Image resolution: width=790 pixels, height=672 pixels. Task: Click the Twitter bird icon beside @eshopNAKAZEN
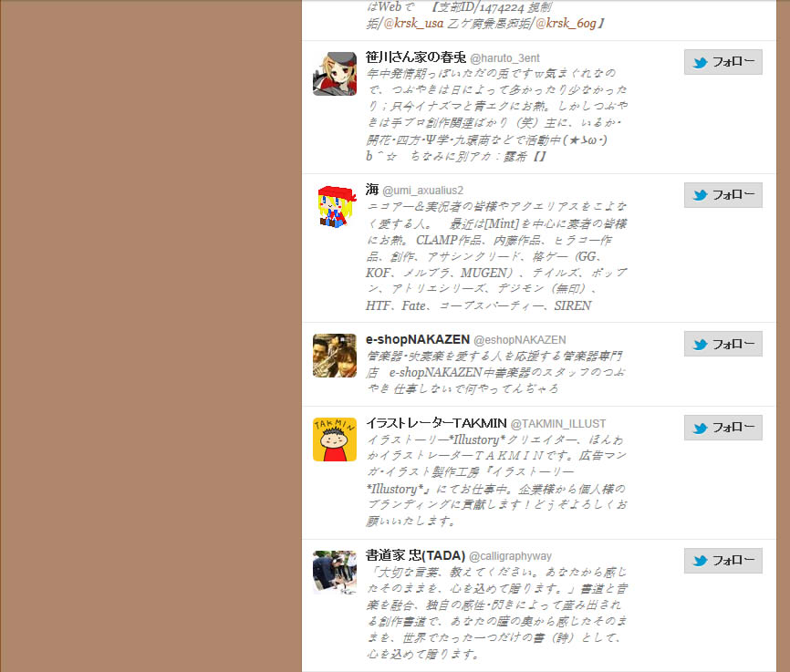tap(701, 344)
